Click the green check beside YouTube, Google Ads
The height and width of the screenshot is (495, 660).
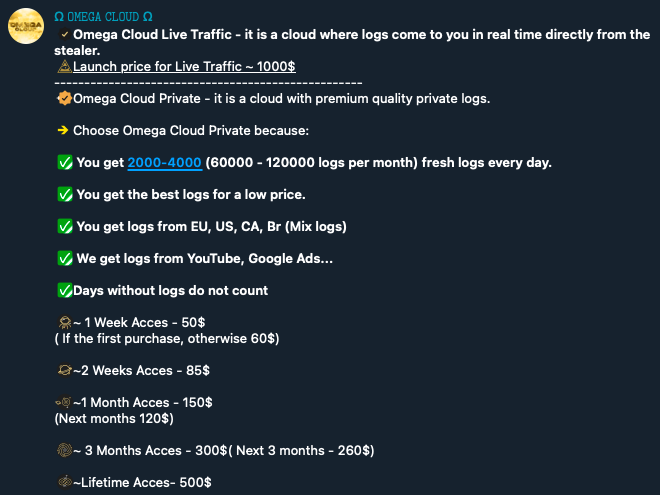coord(65,258)
